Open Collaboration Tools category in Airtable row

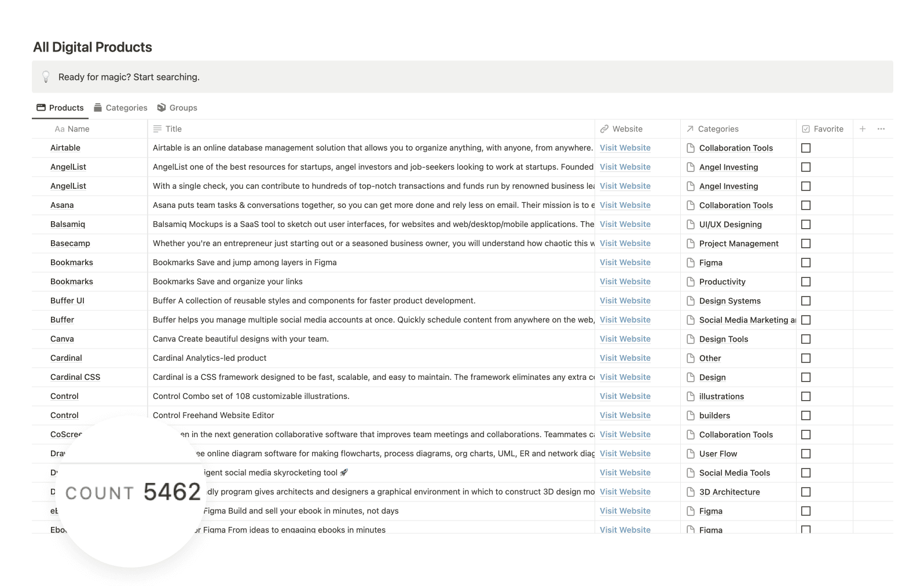(x=736, y=148)
